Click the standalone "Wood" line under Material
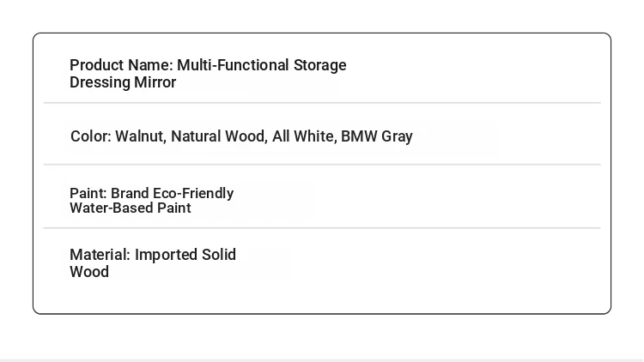The width and height of the screenshot is (644, 362). tap(89, 272)
